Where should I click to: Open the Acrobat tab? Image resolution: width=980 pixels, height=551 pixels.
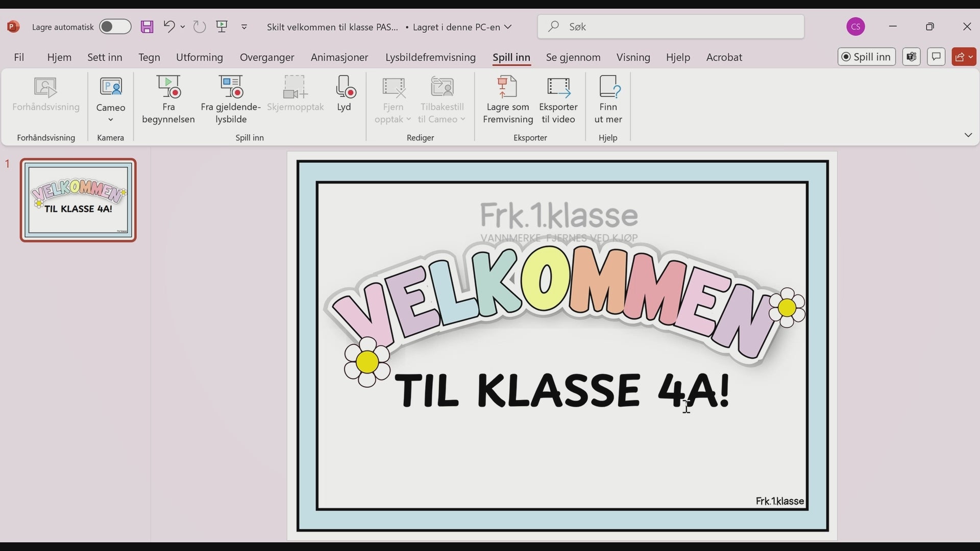click(724, 57)
